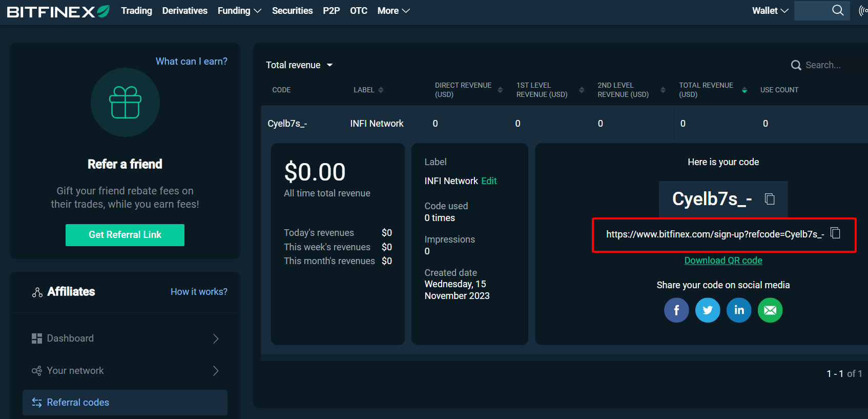Expand the Dashboard sidebar item

(125, 338)
